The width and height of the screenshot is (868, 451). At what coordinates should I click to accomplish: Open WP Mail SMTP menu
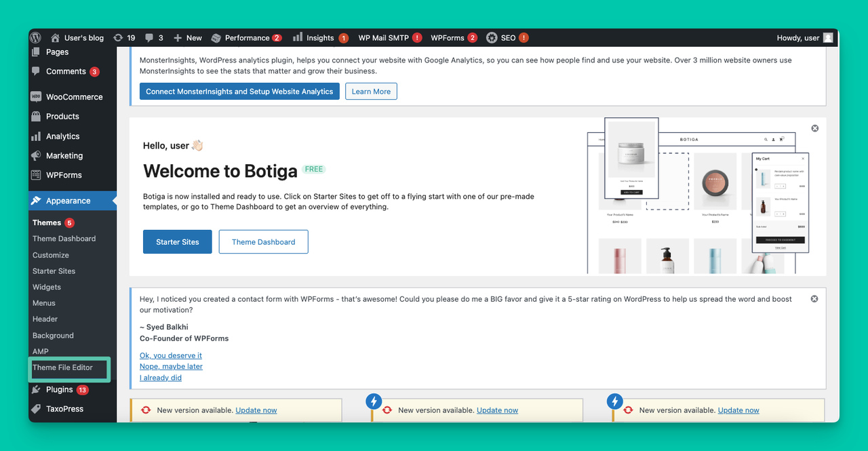pyautogui.click(x=390, y=38)
